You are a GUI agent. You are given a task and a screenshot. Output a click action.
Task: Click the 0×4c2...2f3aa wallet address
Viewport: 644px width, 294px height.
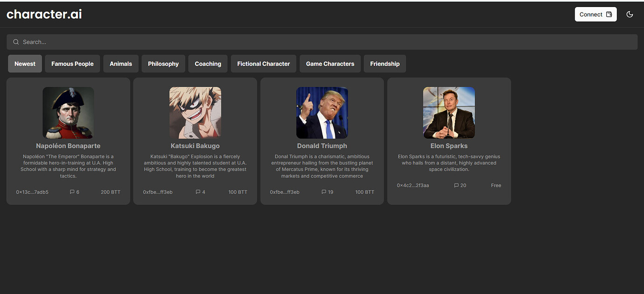coord(413,185)
